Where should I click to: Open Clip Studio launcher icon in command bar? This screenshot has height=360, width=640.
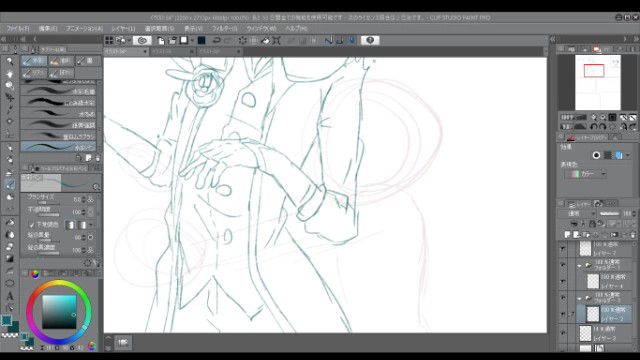pos(142,40)
